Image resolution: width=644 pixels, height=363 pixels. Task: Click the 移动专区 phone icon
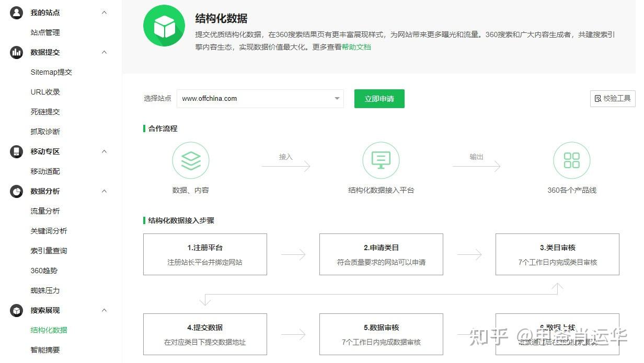coord(17,151)
